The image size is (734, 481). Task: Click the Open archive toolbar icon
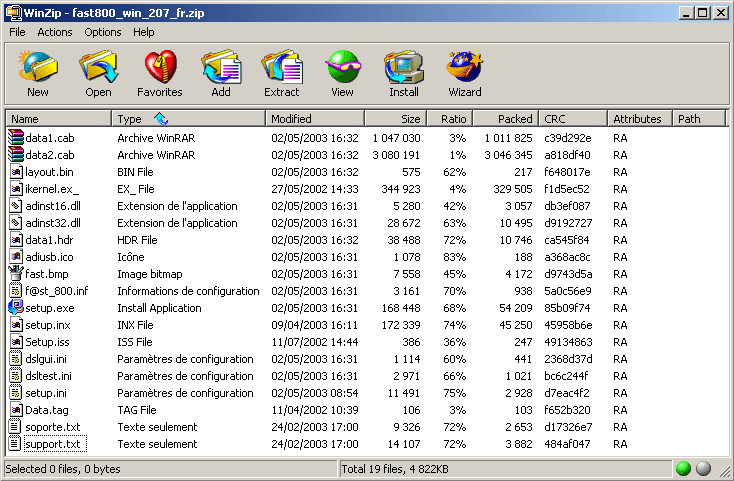coord(99,67)
